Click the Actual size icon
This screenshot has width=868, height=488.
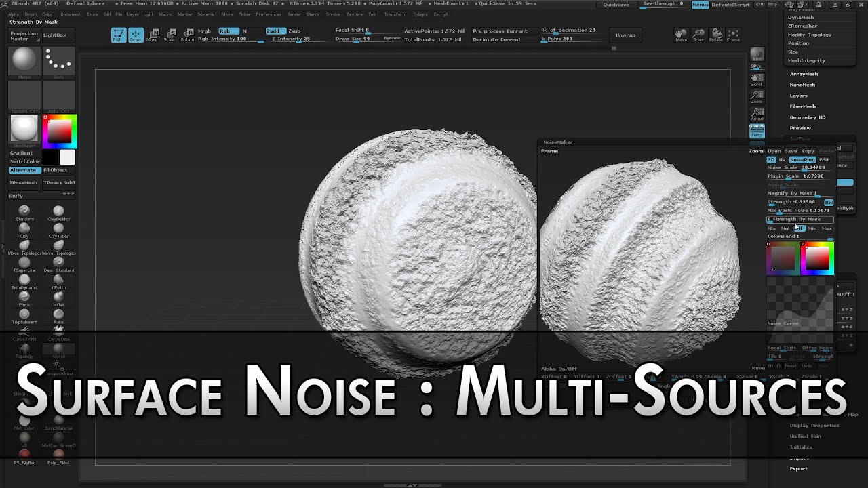[x=757, y=114]
